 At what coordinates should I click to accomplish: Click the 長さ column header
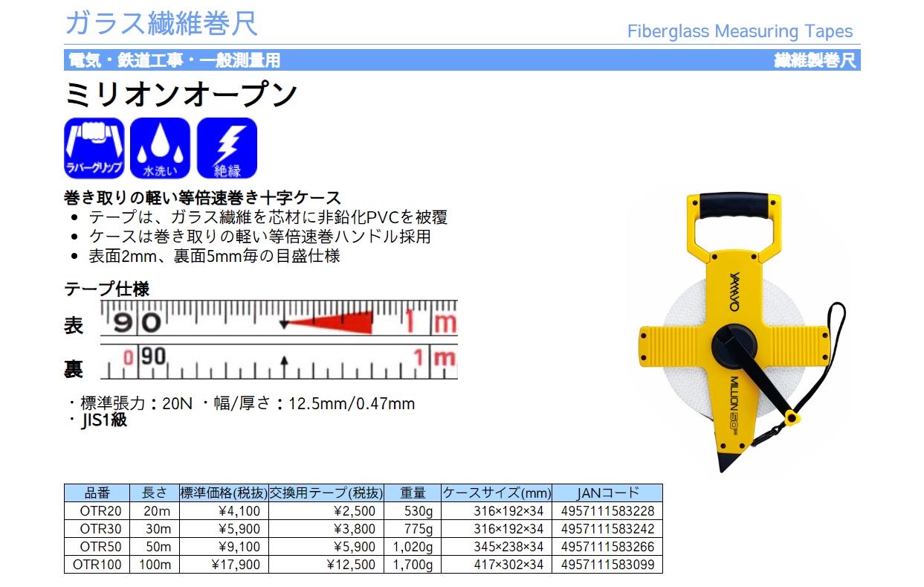pyautogui.click(x=155, y=493)
